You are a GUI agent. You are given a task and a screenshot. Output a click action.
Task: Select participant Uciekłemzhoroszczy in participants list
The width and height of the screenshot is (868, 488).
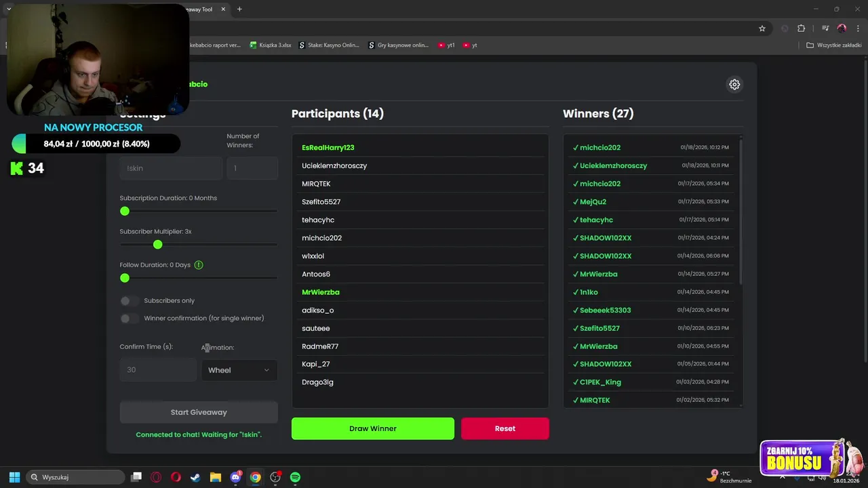pos(420,165)
